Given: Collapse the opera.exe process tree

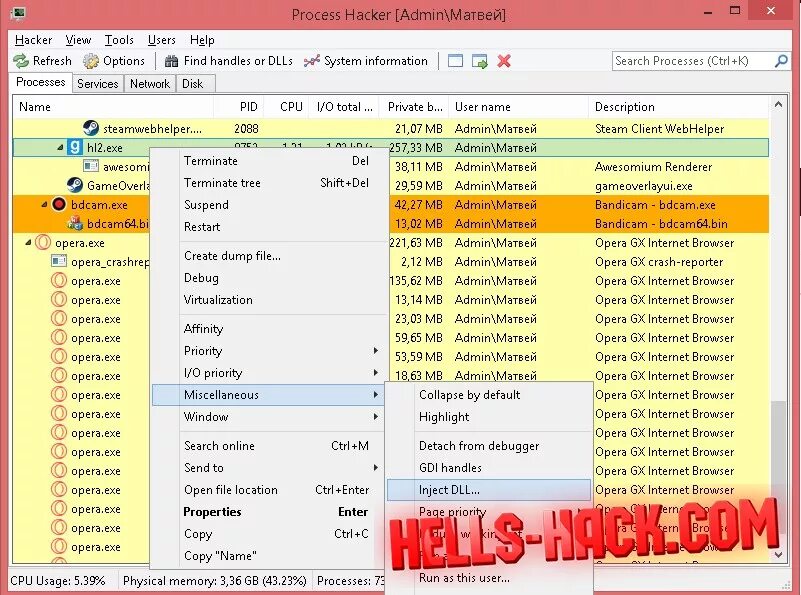Looking at the screenshot, I should pyautogui.click(x=28, y=243).
